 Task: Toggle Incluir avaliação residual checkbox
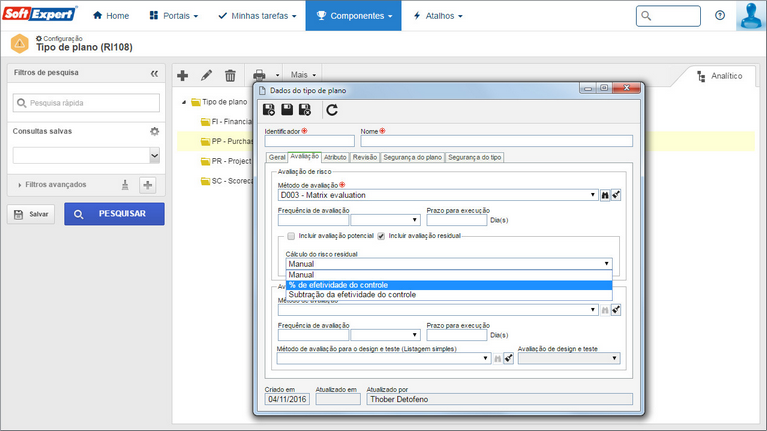(381, 236)
